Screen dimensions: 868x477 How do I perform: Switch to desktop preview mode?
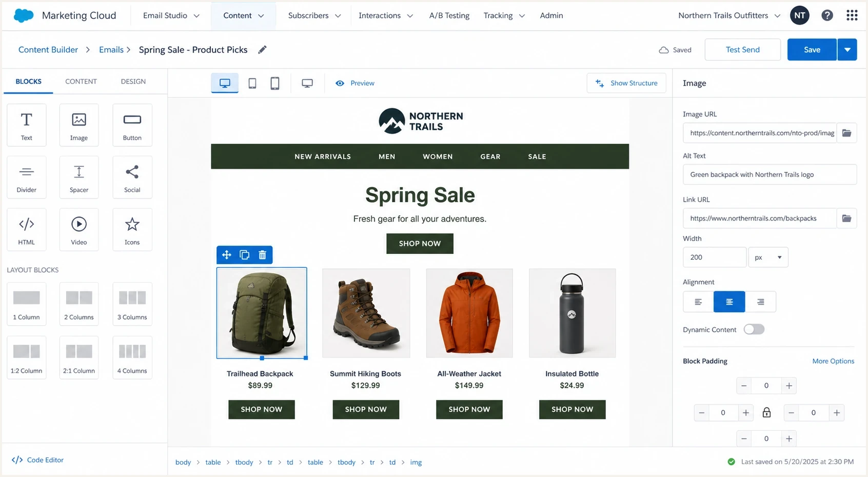225,83
